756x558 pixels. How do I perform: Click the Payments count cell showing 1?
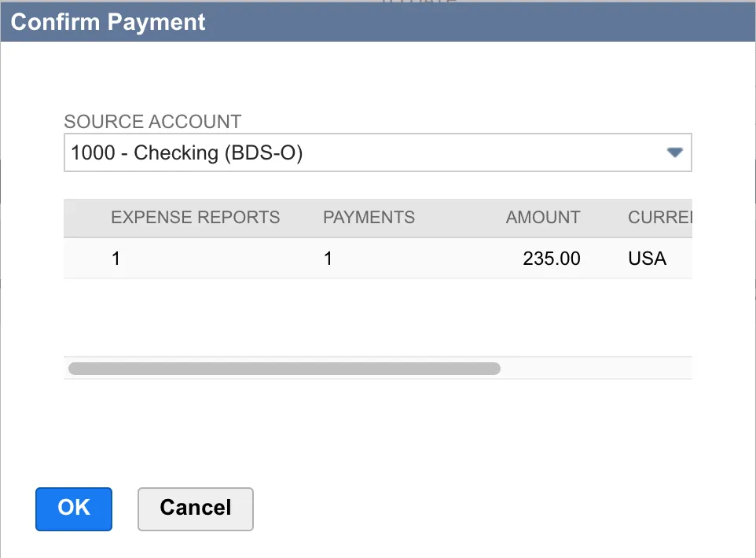pyautogui.click(x=328, y=259)
